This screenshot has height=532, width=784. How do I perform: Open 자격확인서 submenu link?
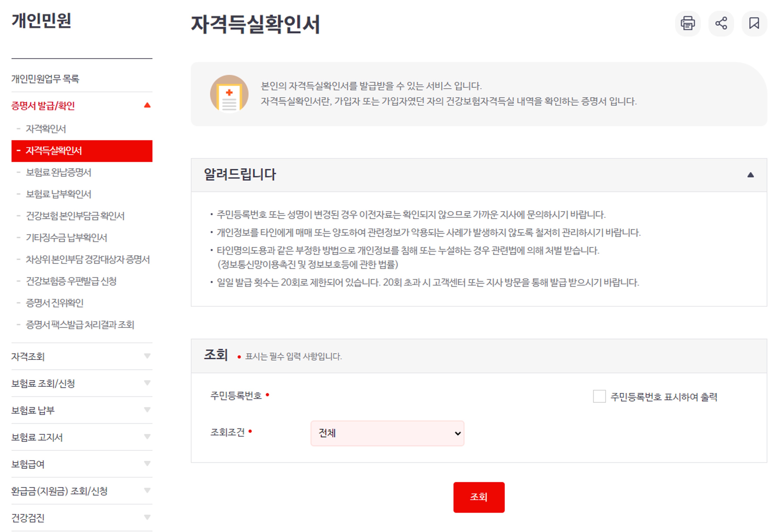tap(46, 129)
